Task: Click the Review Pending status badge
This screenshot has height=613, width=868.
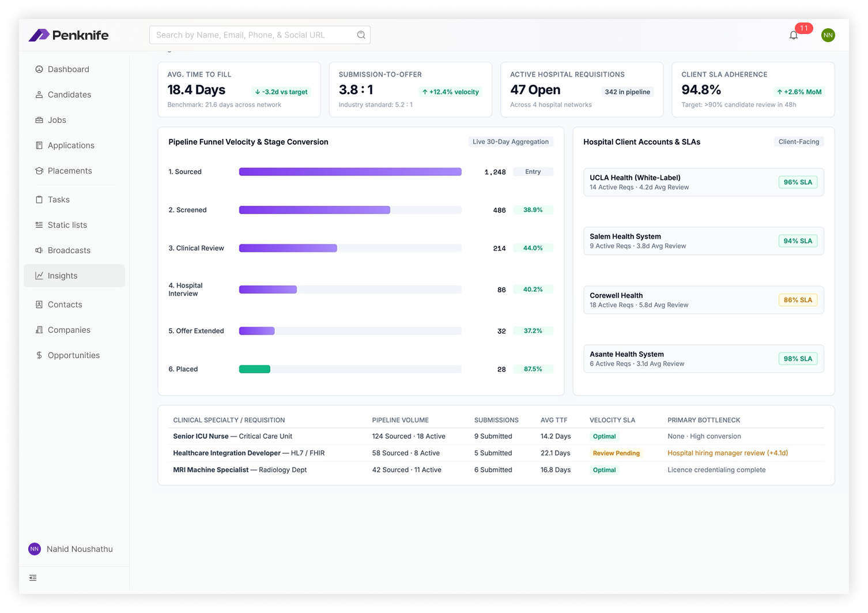Action: point(616,453)
